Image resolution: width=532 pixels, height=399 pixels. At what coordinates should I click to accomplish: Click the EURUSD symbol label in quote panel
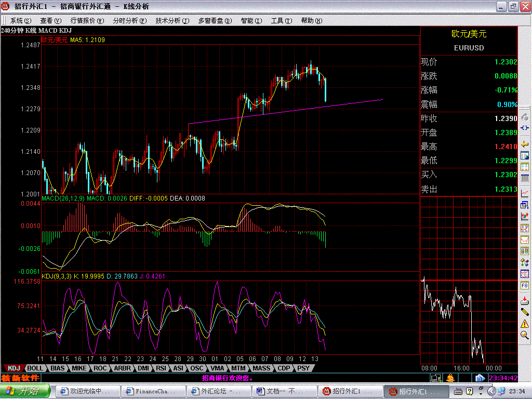(469, 48)
